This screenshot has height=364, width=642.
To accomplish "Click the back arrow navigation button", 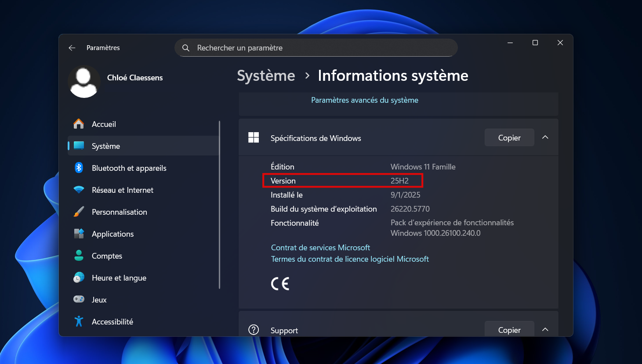I will (x=72, y=48).
